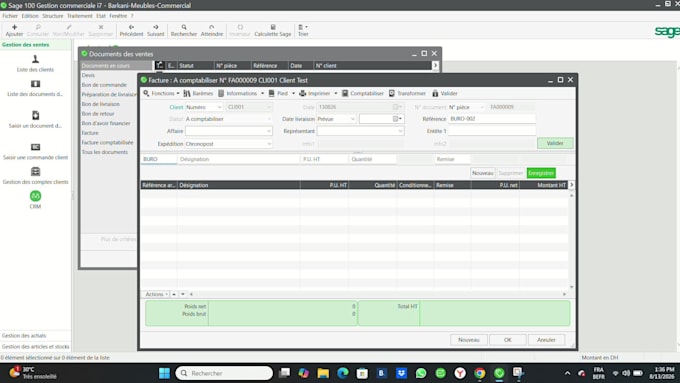This screenshot has width=680, height=383.
Task: Click the Windows Start button
Action: tap(164, 373)
